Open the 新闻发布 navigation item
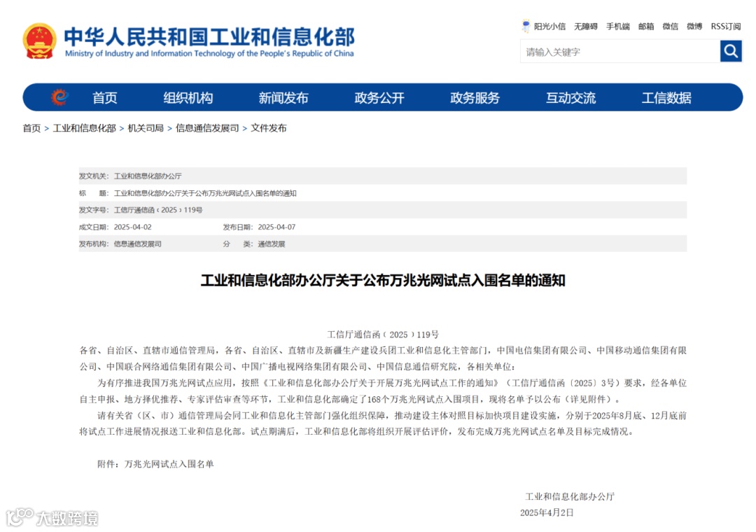The width and height of the screenshot is (756, 532). (283, 98)
